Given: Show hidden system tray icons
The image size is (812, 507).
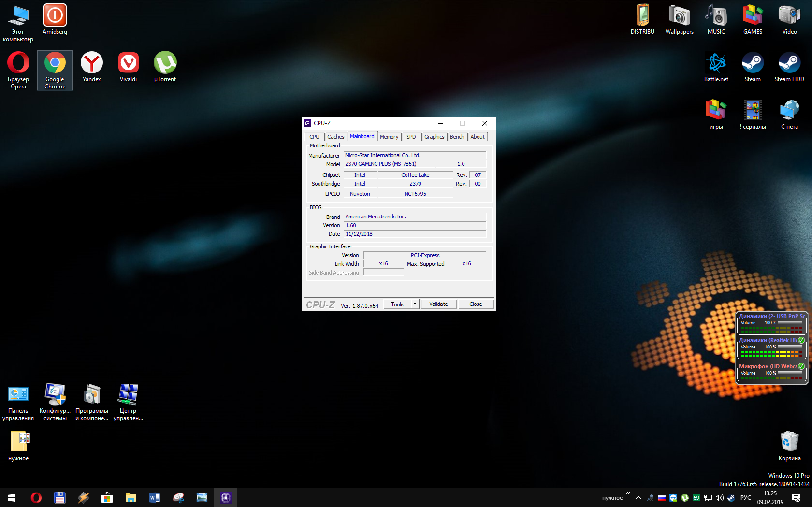Looking at the screenshot, I should [x=638, y=498].
